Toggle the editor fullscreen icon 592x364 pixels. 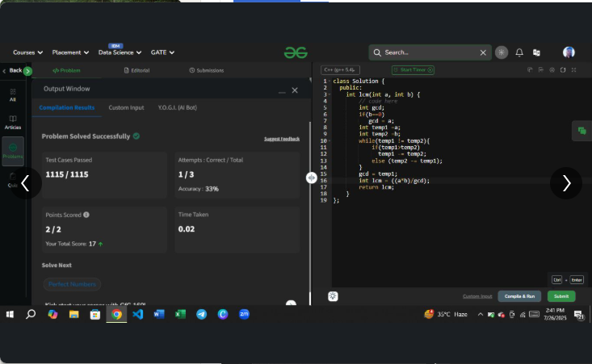click(574, 69)
